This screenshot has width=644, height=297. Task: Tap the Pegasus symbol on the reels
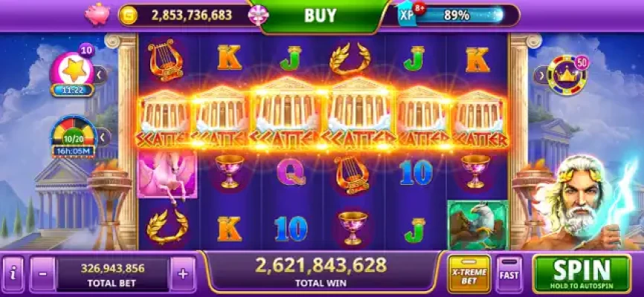(x=167, y=174)
